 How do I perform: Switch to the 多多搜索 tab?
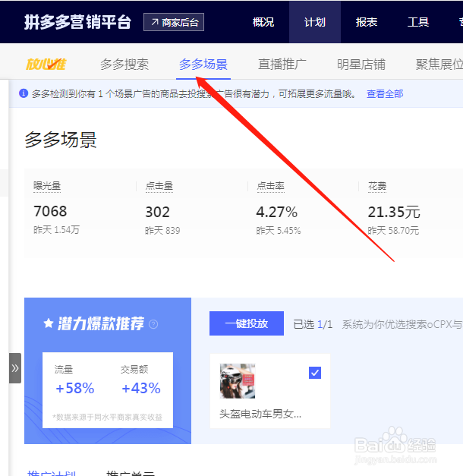pos(124,65)
